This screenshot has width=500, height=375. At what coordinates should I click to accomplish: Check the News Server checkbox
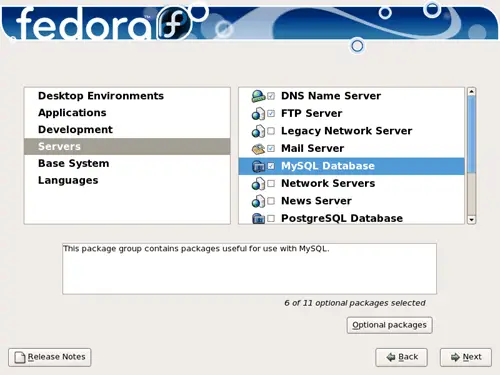(271, 201)
